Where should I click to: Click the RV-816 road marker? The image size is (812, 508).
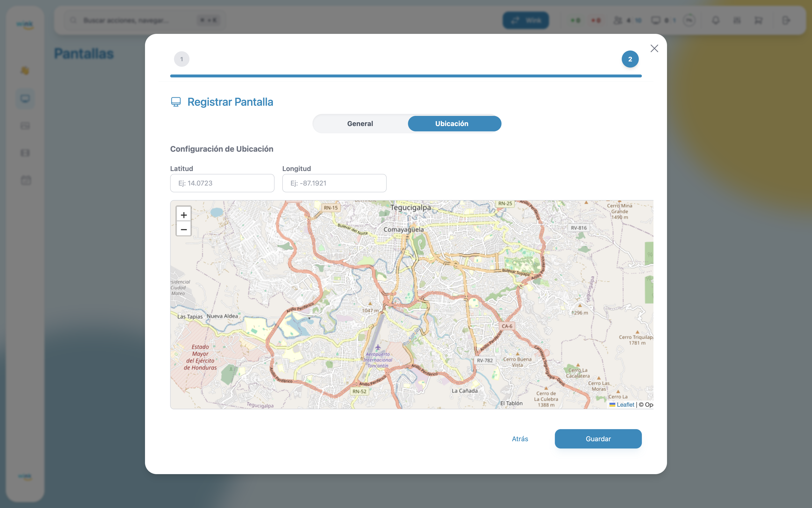[579, 228]
